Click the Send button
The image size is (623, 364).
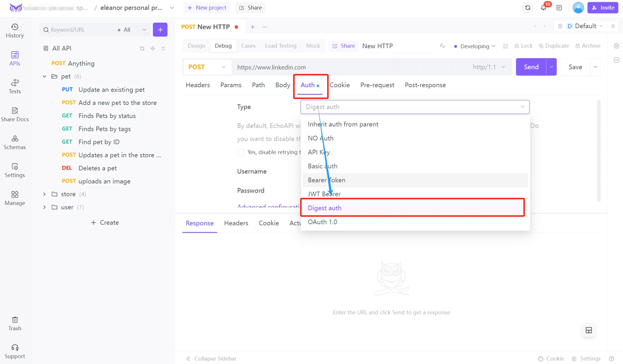(531, 67)
